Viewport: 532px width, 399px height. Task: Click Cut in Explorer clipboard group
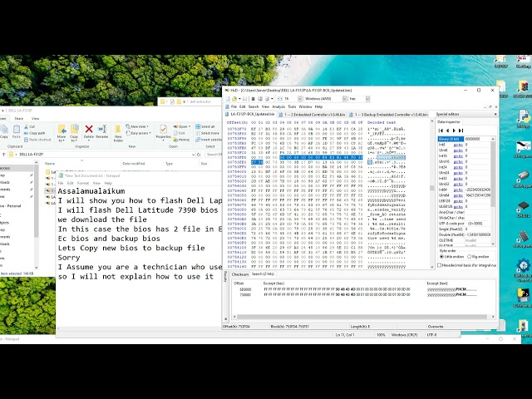[30, 126]
